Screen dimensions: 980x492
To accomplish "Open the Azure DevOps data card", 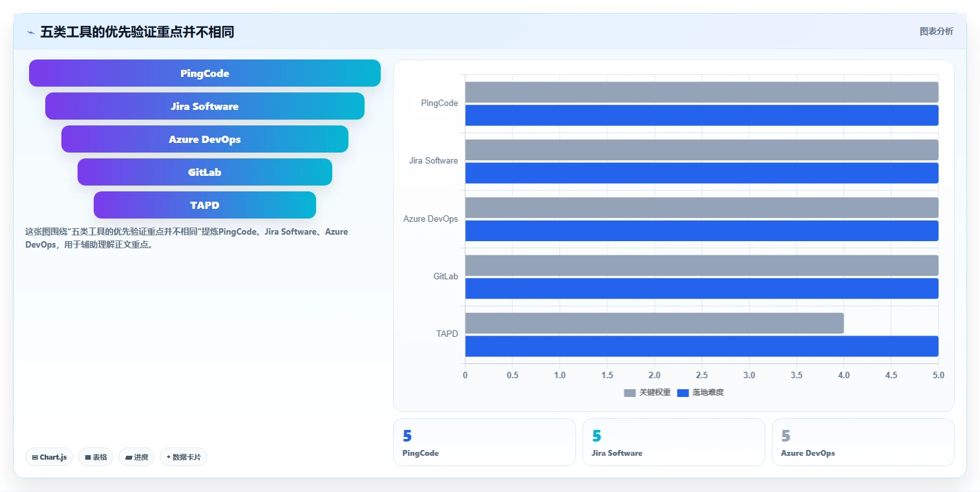I will point(863,442).
